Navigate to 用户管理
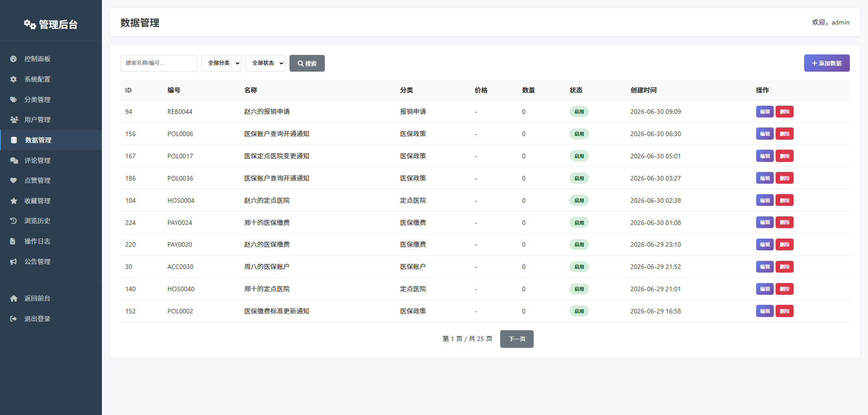The height and width of the screenshot is (415, 868). click(x=51, y=120)
